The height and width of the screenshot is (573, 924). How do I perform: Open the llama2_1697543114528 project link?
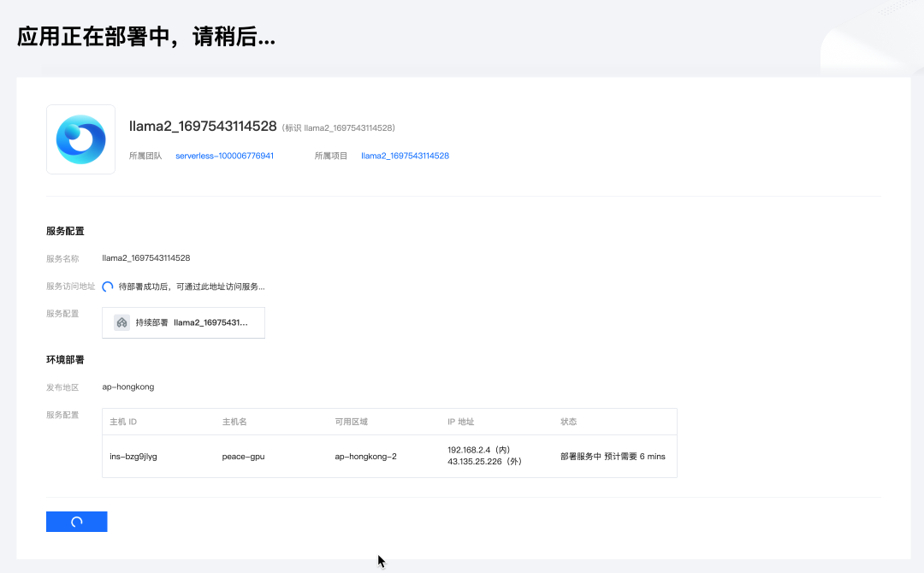(405, 156)
